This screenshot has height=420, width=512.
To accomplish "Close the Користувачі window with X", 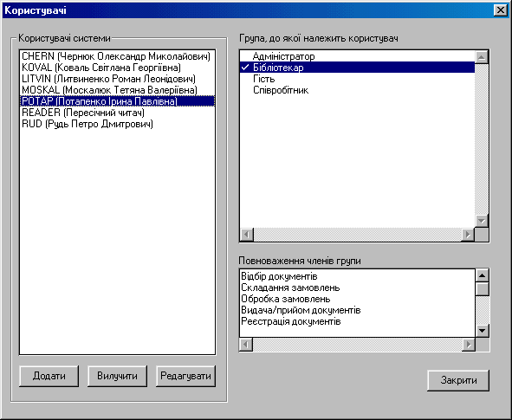I will (501, 10).
